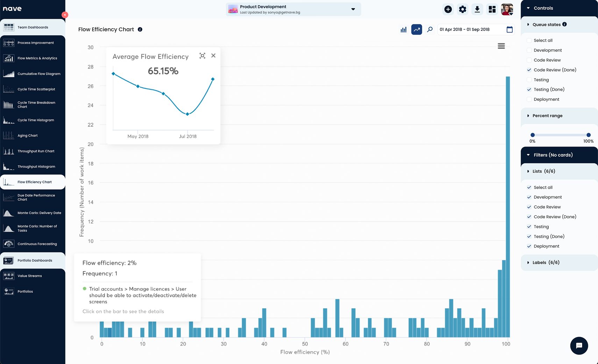Click the 0% percent range slider handle

tap(532, 135)
